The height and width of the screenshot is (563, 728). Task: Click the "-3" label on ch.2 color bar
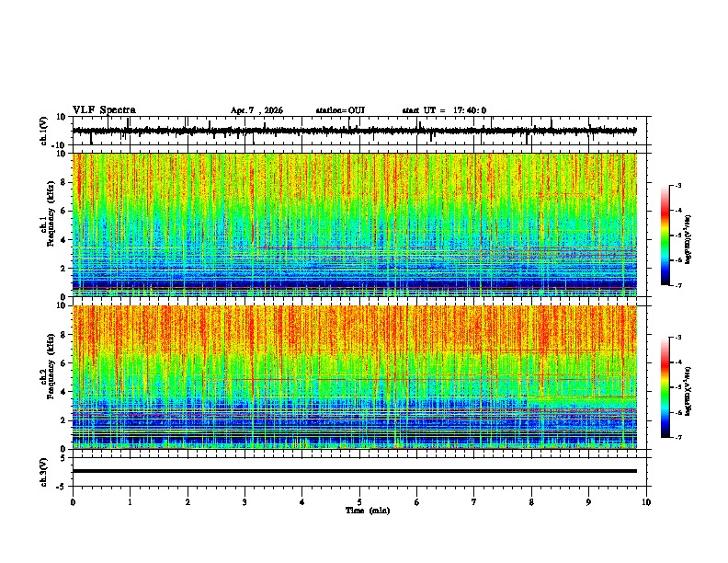[678, 338]
